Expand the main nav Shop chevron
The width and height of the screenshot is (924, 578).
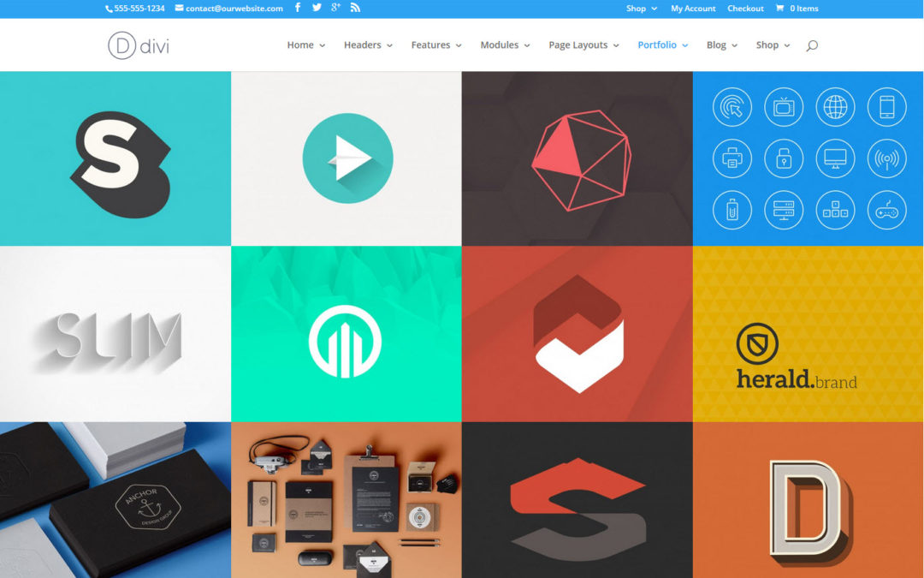(787, 45)
